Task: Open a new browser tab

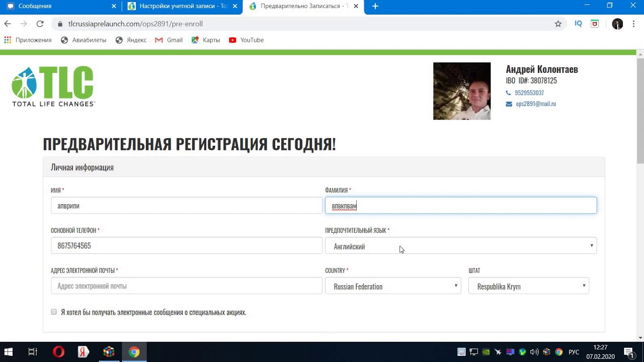Action: coord(375,6)
